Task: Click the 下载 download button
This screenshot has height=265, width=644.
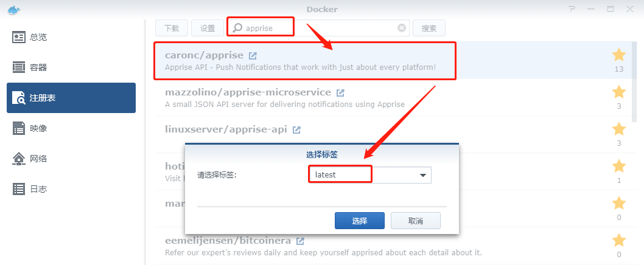Action: (172, 28)
